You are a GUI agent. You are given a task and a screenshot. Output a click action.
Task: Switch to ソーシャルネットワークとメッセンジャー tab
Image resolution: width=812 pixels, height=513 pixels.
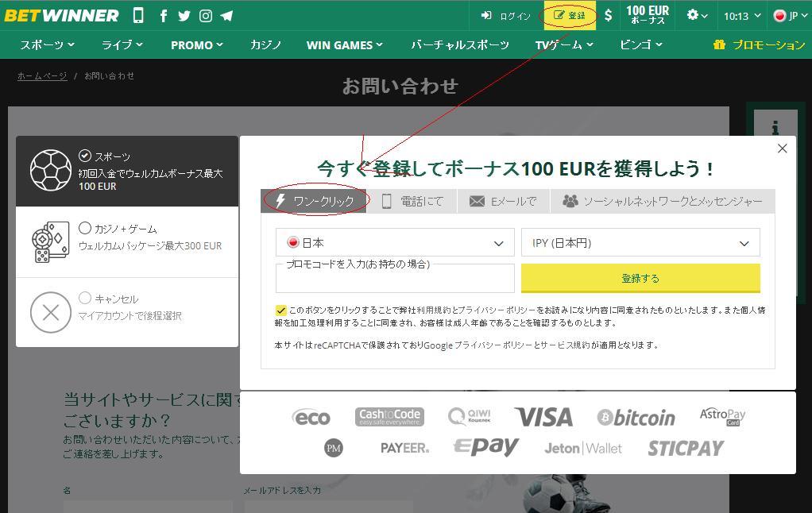tap(663, 201)
